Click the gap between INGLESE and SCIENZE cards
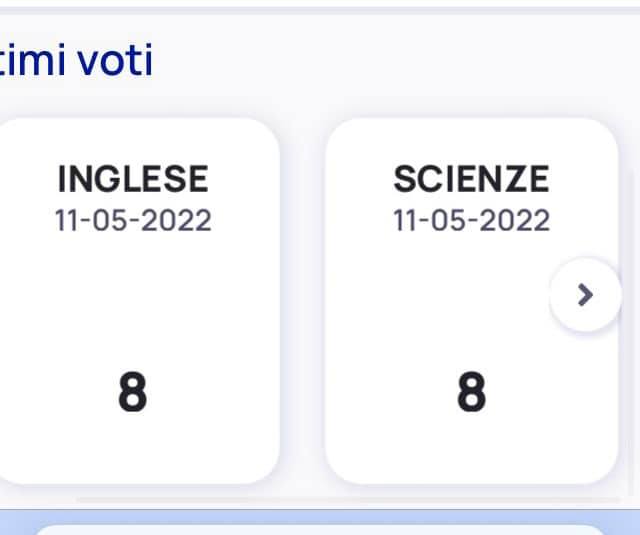 coord(302,301)
